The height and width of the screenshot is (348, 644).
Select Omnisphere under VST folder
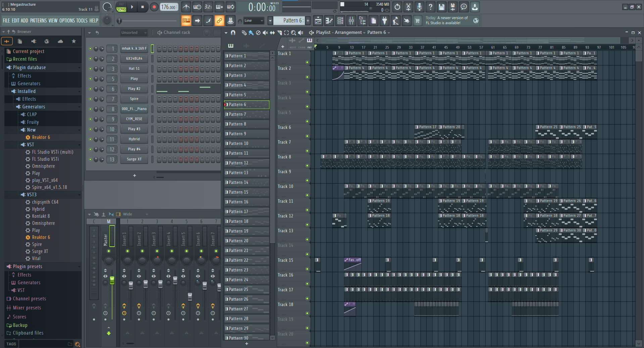[x=43, y=166]
